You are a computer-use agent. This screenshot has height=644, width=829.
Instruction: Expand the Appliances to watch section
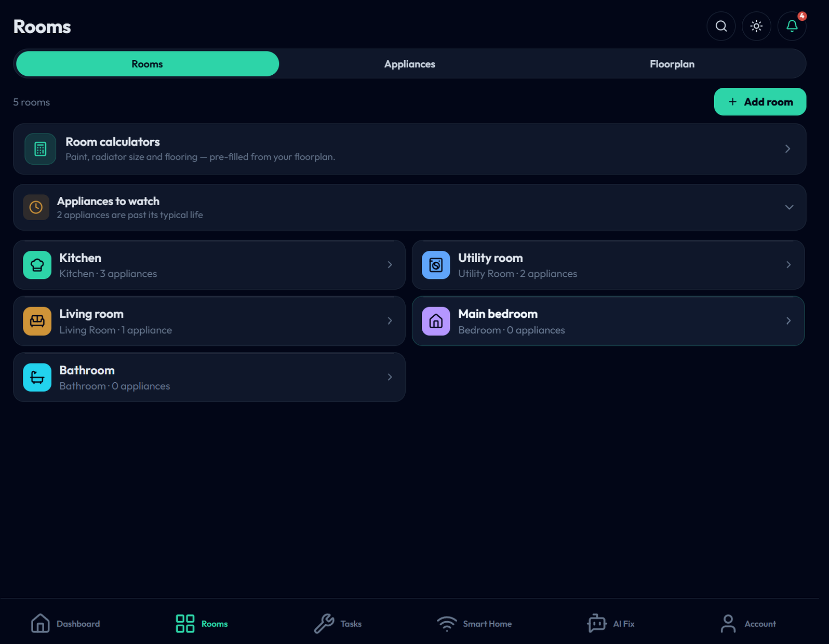(x=789, y=207)
